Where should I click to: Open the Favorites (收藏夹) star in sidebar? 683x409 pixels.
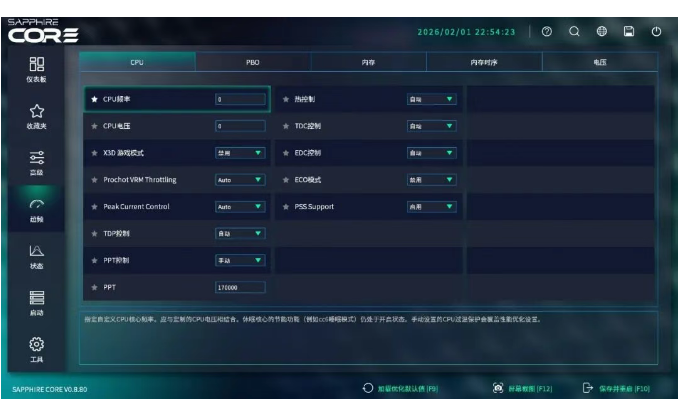(x=35, y=115)
